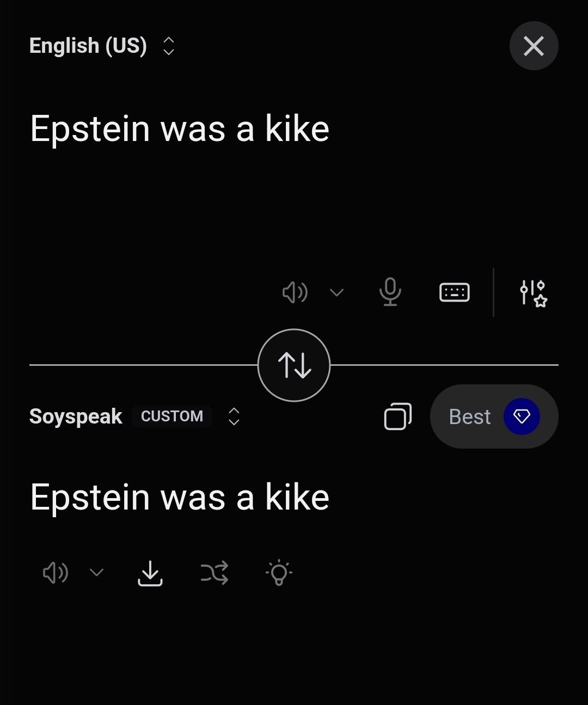Open the sliders-and-star customization settings
Viewport: 588px width, 705px height.
tap(533, 293)
